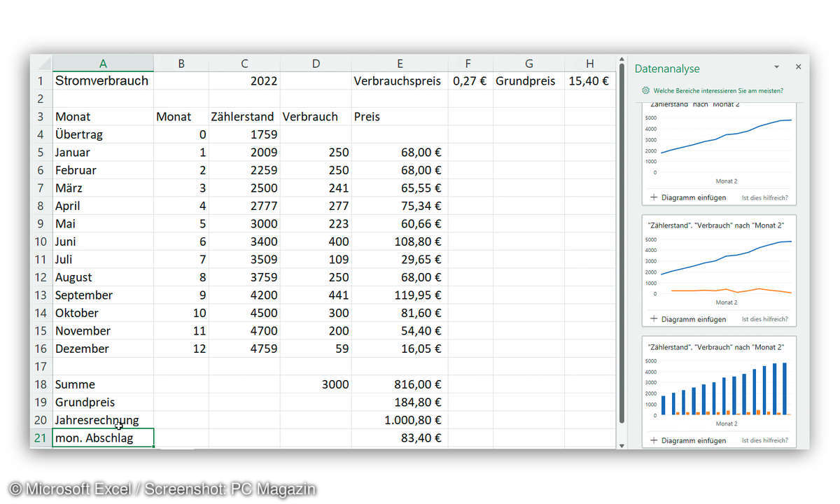This screenshot has width=840, height=504.
Task: Select row 21 header
Action: coord(41,437)
